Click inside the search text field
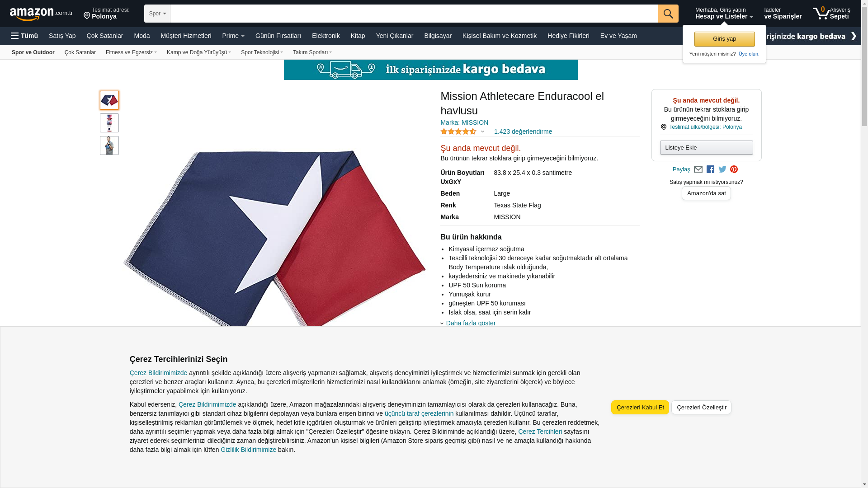Image resolution: width=868 pixels, height=488 pixels. click(414, 14)
